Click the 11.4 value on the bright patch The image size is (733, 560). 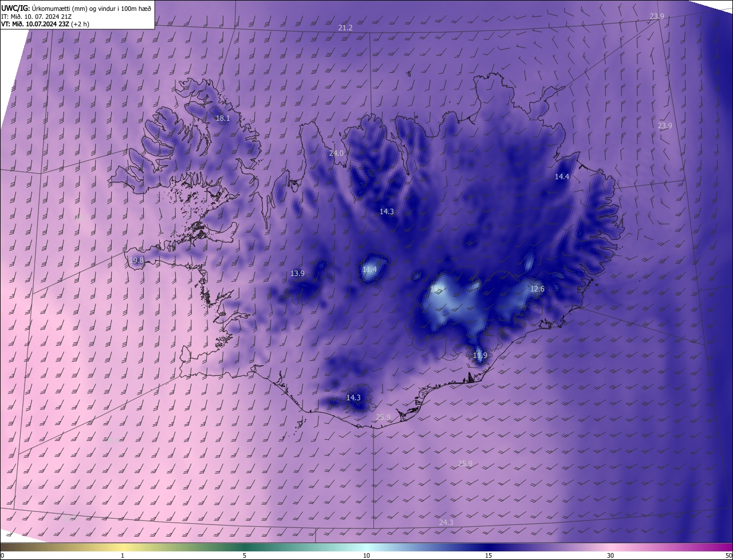pos(369,269)
